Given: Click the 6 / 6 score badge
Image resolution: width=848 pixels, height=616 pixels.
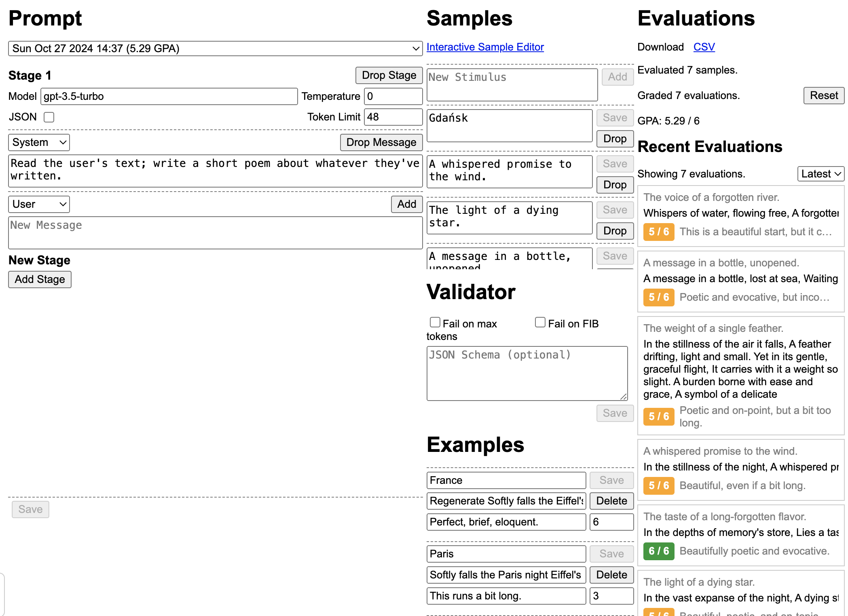Looking at the screenshot, I should point(658,551).
